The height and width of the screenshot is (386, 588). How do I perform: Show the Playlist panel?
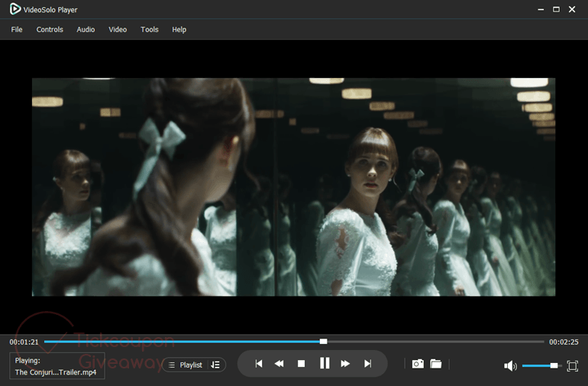click(x=186, y=365)
